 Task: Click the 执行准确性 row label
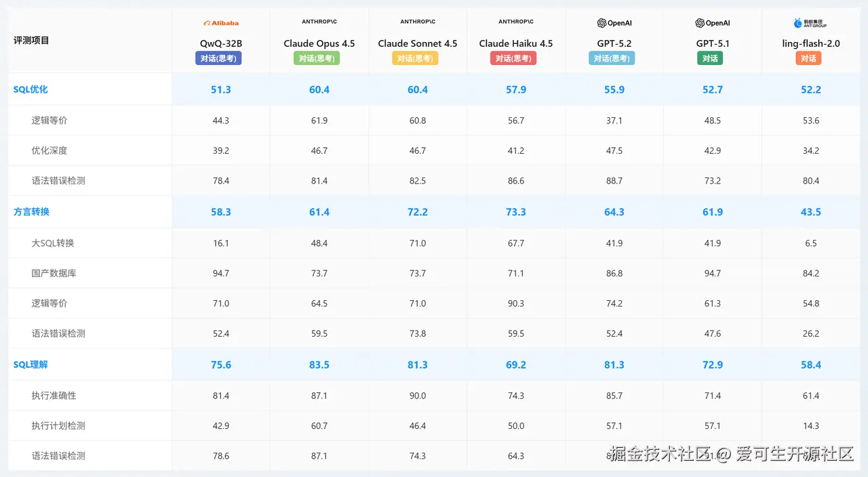point(54,396)
